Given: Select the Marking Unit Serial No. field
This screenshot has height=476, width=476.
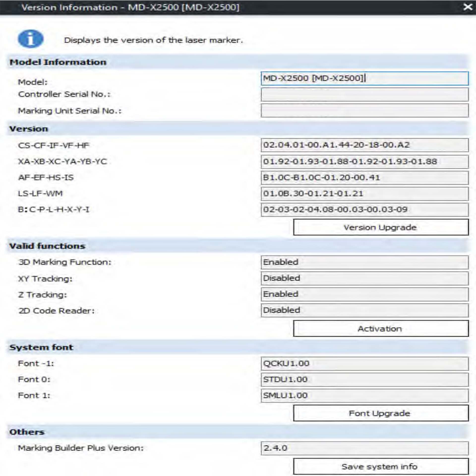Looking at the screenshot, I should tap(365, 111).
